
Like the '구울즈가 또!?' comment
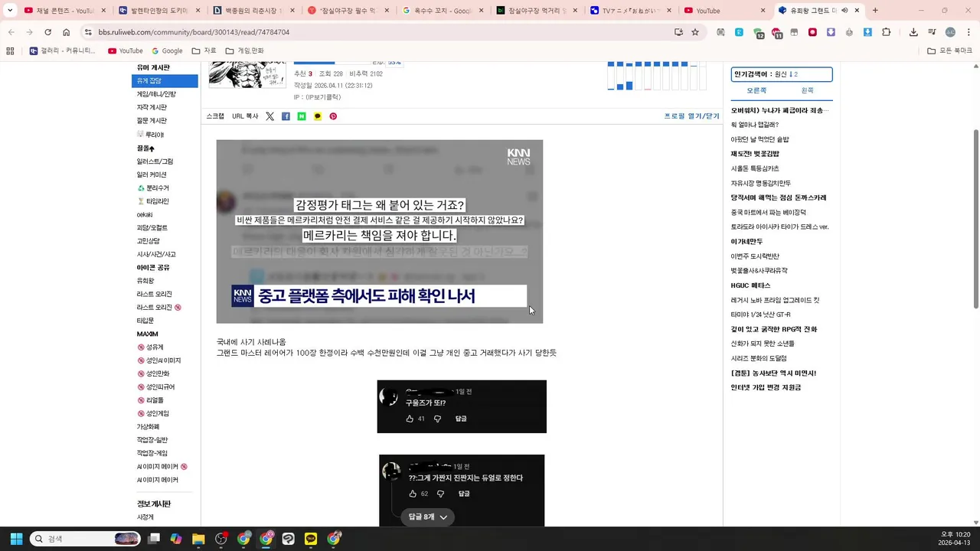click(410, 419)
